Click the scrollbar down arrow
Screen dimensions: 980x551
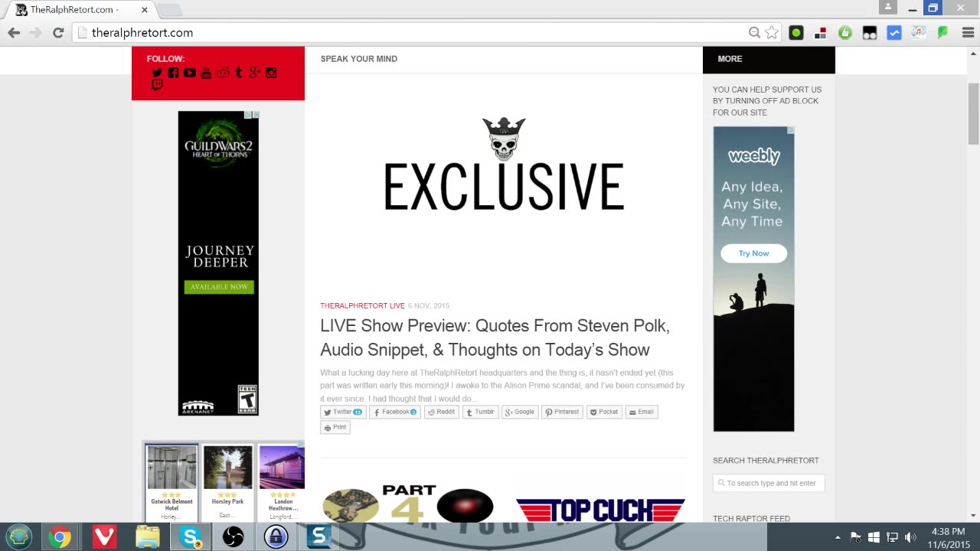coord(973,516)
